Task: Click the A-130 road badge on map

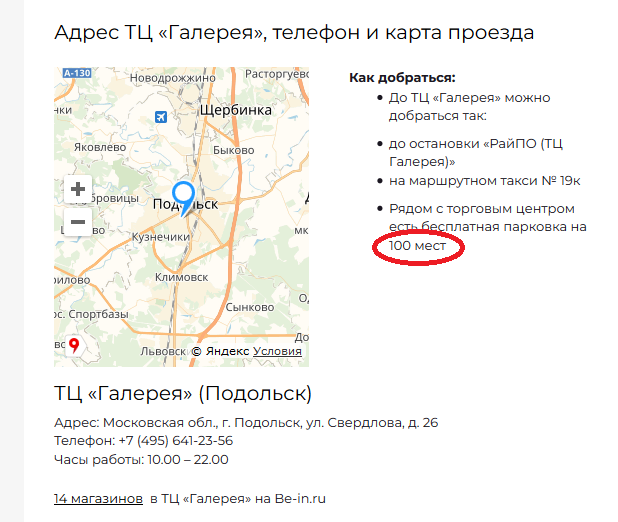Action: click(76, 74)
